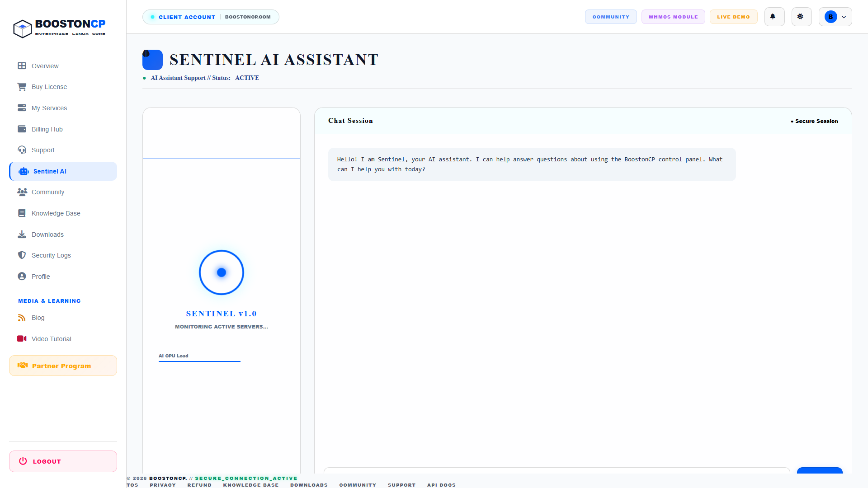The height and width of the screenshot is (488, 868).
Task: Open the Downloads footer link
Action: pyautogui.click(x=309, y=485)
